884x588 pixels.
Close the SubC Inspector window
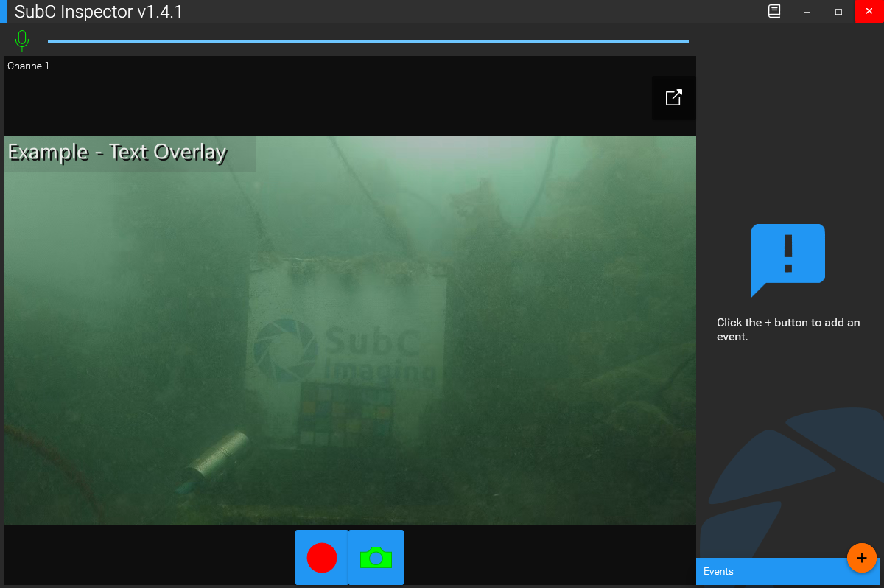coord(869,12)
